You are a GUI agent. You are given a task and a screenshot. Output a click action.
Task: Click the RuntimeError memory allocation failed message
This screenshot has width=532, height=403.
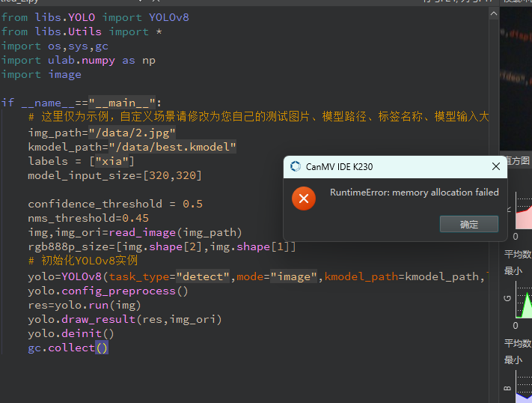414,193
